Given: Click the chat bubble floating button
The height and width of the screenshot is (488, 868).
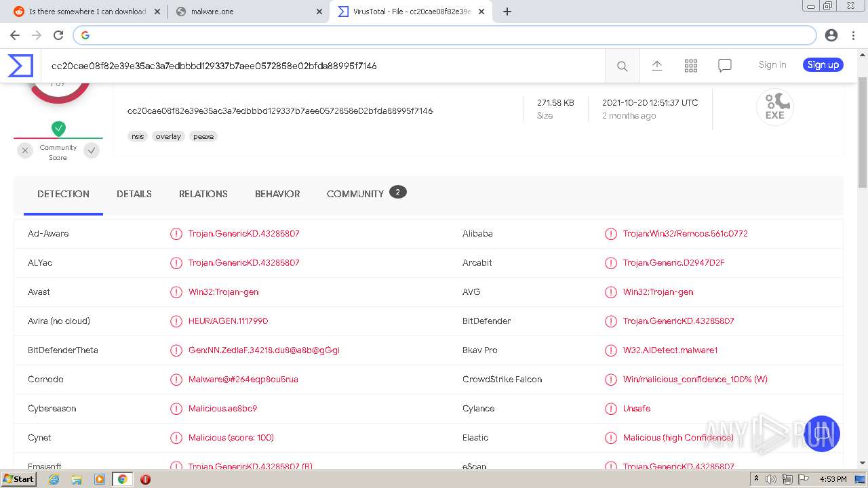Looking at the screenshot, I should click(x=822, y=434).
